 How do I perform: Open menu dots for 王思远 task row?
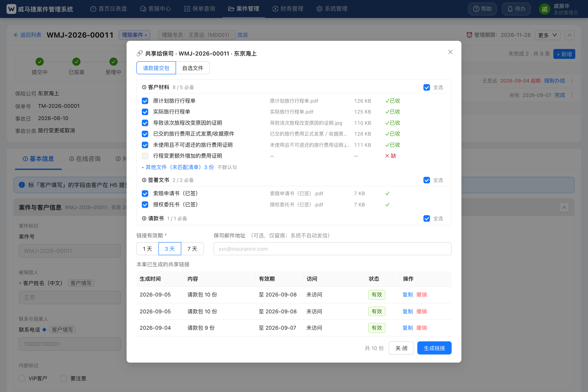(x=572, y=81)
